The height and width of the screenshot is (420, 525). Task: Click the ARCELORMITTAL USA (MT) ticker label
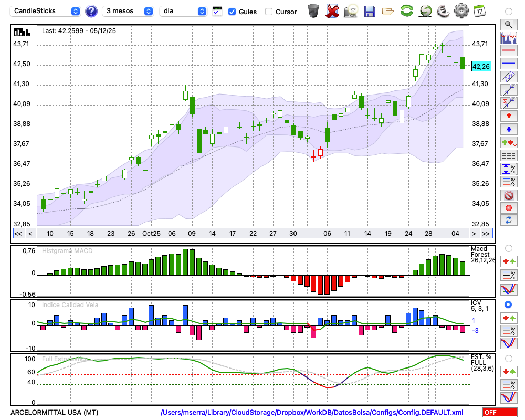point(54,412)
